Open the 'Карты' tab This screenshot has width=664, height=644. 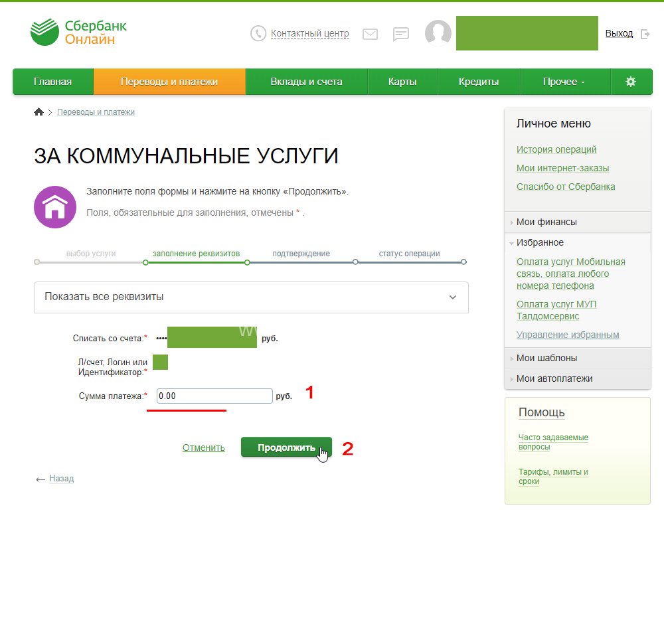(402, 82)
